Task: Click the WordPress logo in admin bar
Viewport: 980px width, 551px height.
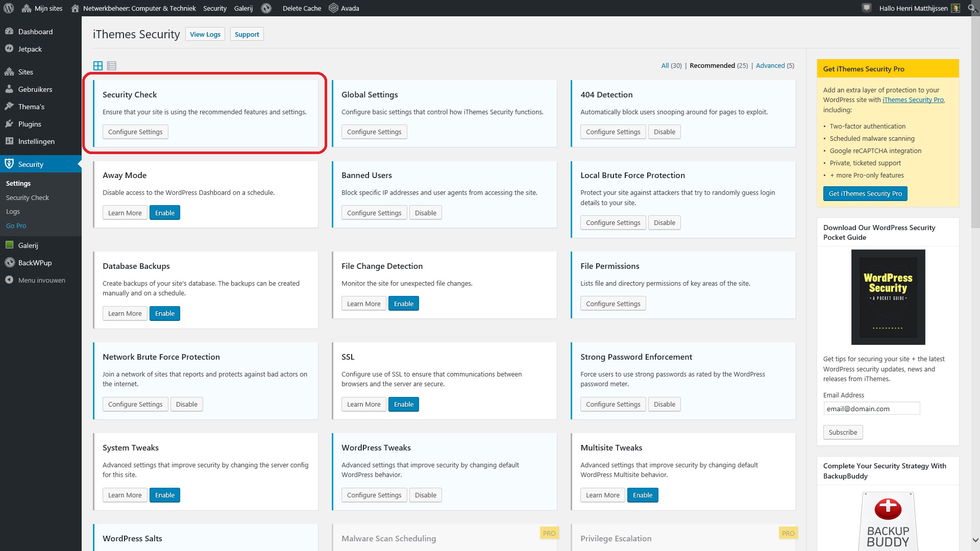Action: point(9,8)
